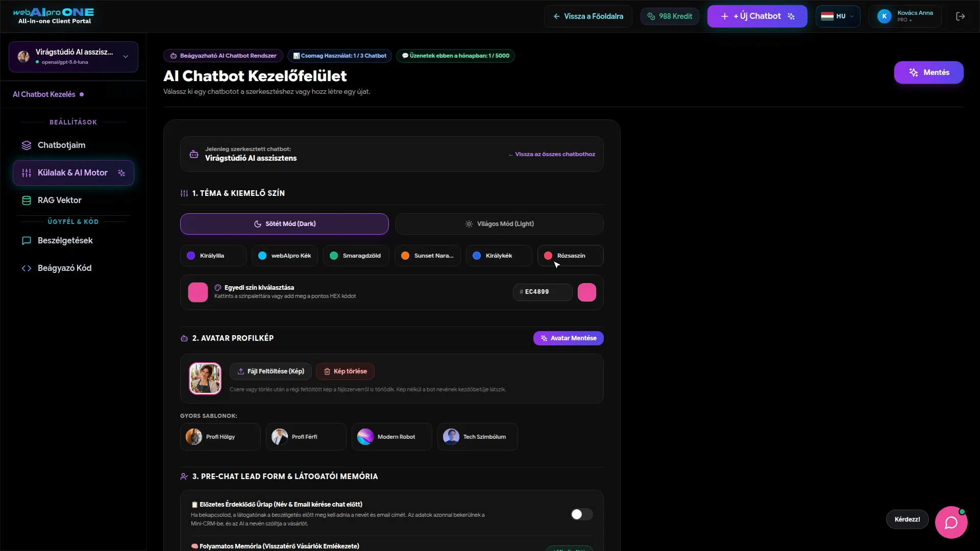
Task: Click the Hungarian flag icon
Action: pyautogui.click(x=827, y=16)
